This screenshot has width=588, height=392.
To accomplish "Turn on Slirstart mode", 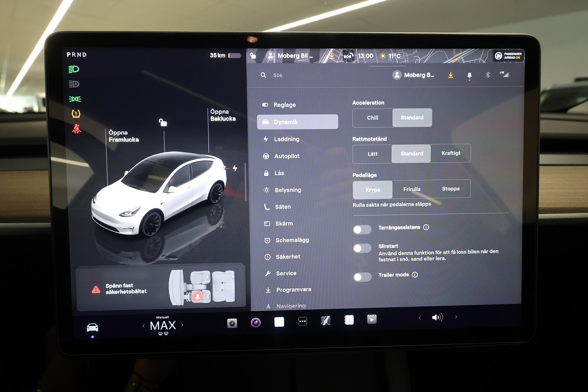I will tap(362, 248).
